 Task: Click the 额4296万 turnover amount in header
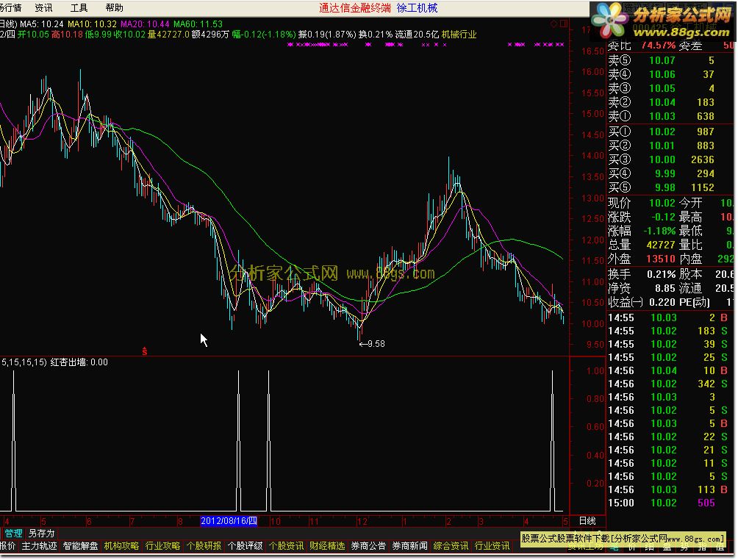coord(210,35)
